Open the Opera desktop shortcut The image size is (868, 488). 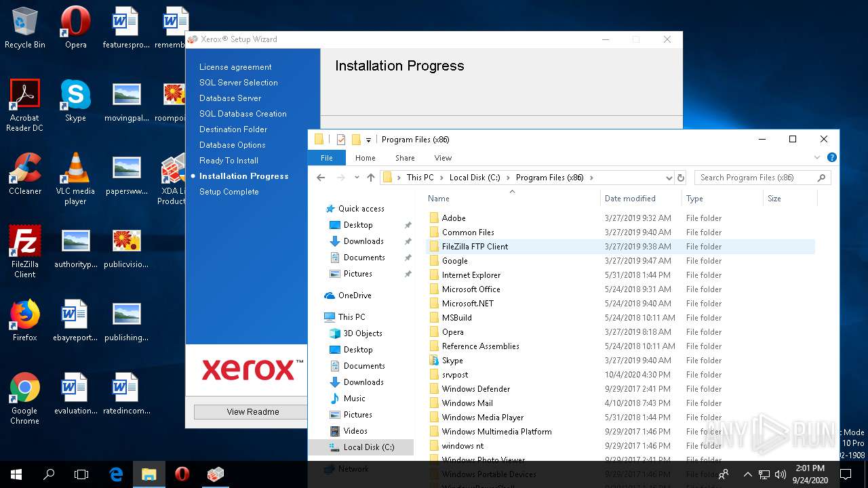click(x=75, y=28)
